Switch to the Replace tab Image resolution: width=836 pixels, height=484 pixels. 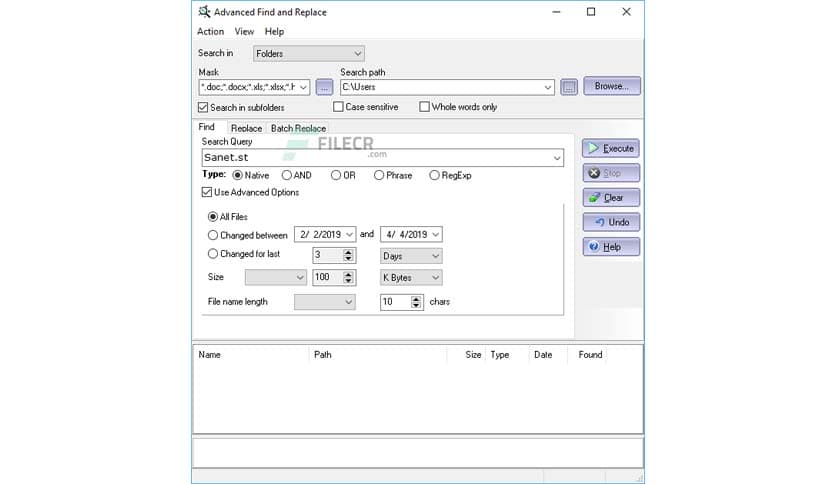pyautogui.click(x=246, y=128)
